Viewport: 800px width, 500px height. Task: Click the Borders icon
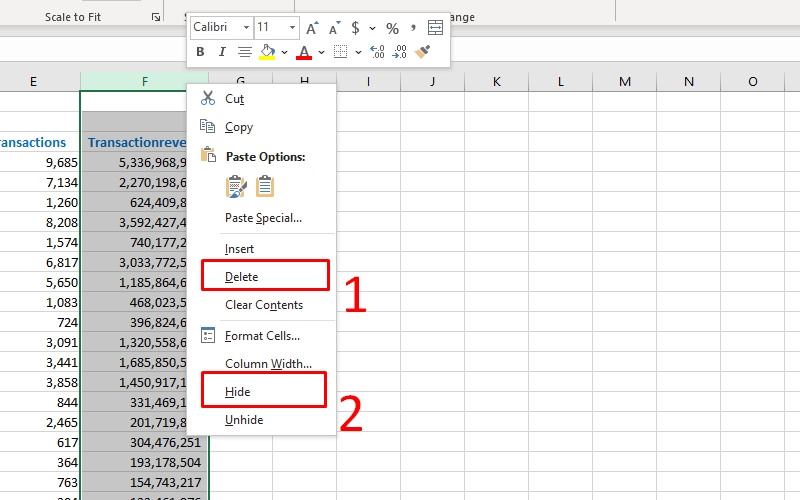pos(340,52)
